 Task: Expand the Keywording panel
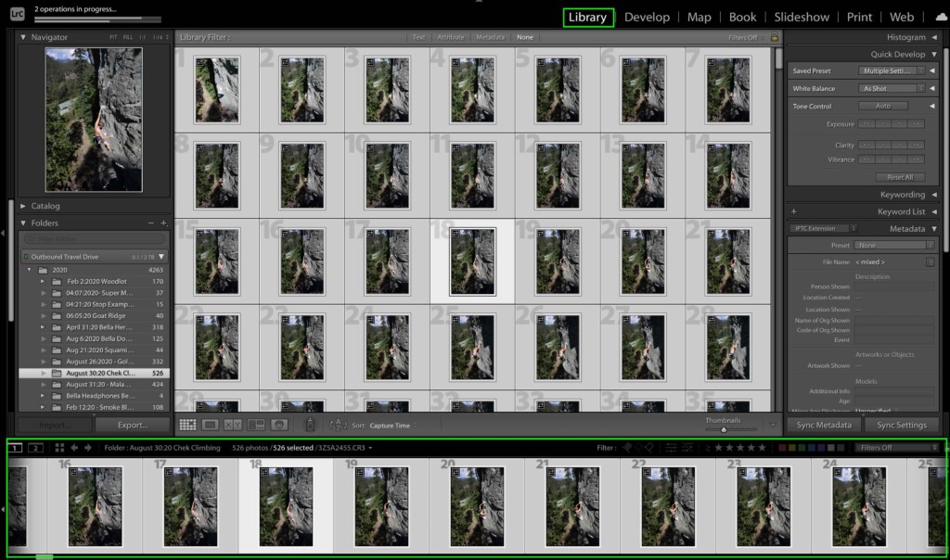934,195
